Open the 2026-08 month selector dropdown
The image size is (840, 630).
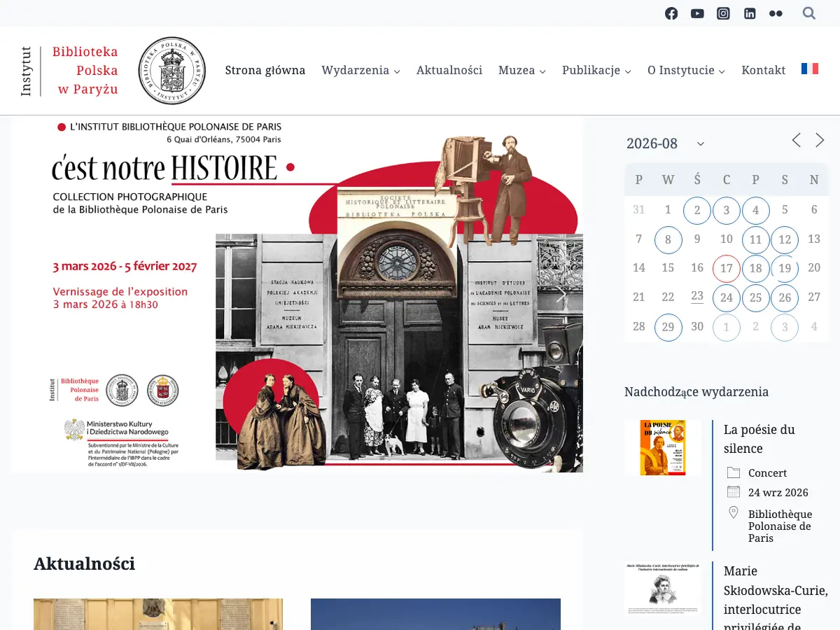coord(666,143)
